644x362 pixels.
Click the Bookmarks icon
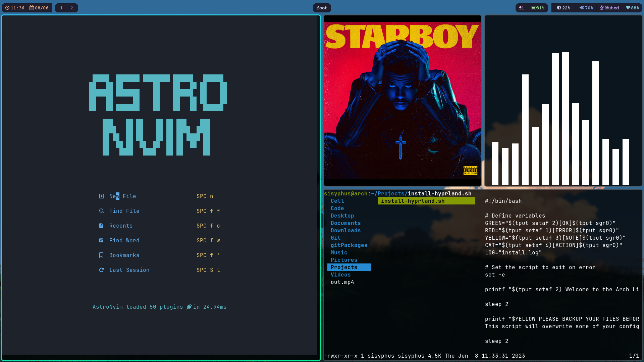101,255
